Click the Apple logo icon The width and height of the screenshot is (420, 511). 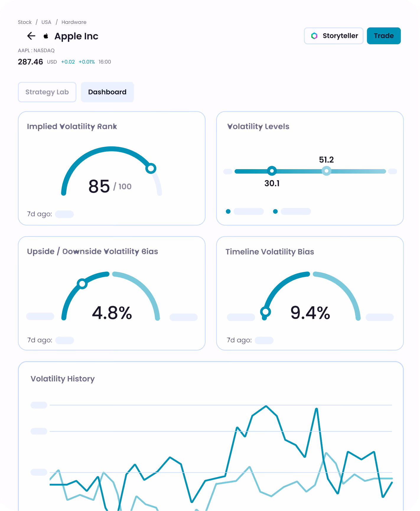[x=46, y=36]
